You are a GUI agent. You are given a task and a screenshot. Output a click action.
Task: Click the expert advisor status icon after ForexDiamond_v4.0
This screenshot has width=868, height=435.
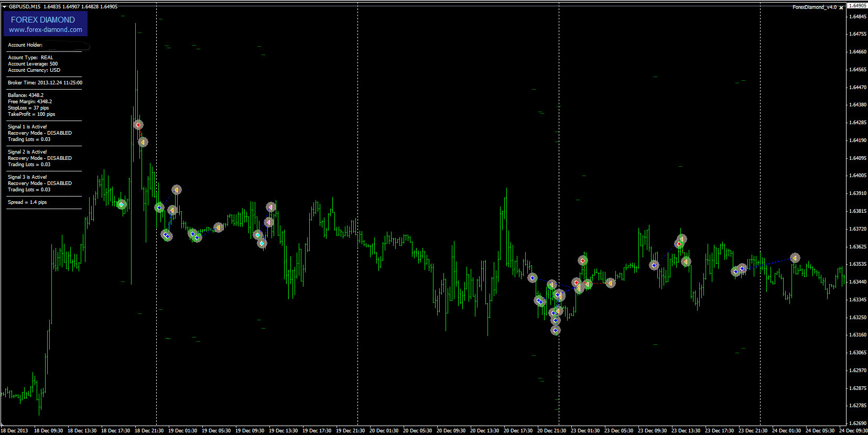pyautogui.click(x=841, y=7)
